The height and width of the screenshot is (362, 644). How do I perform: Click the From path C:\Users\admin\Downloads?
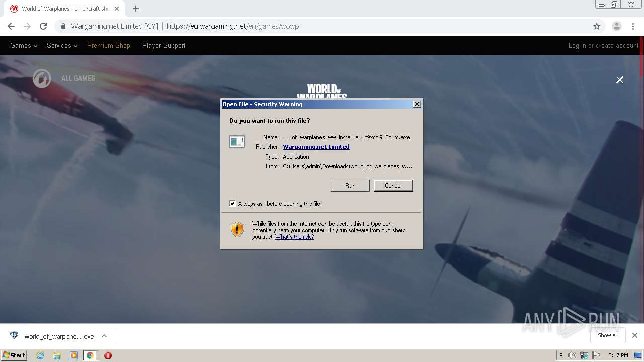point(347,166)
